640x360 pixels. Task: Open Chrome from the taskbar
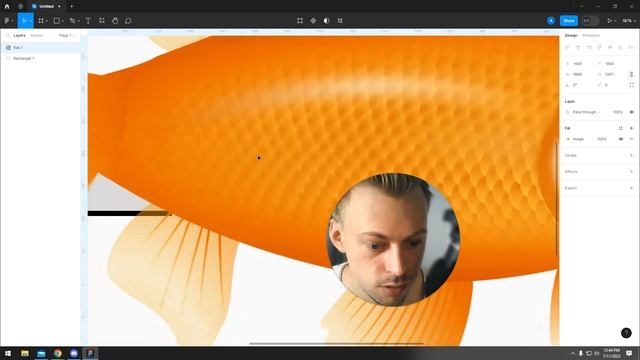[58, 353]
